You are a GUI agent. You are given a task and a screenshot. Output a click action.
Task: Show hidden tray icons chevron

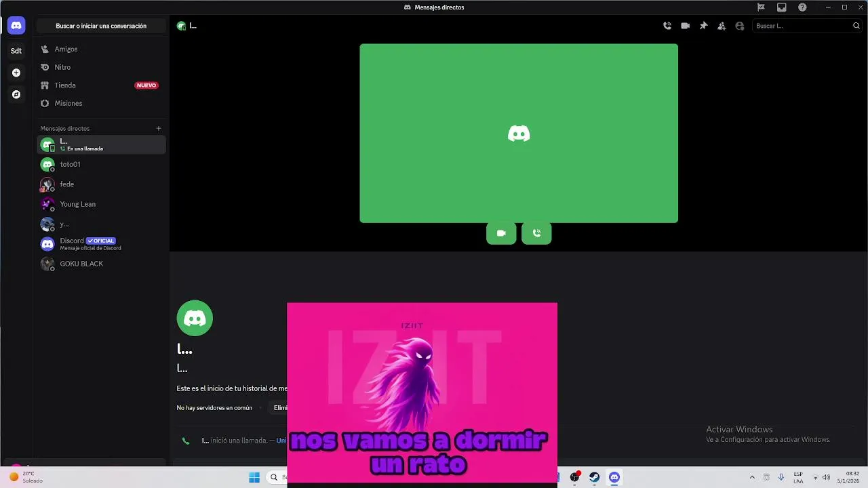(x=752, y=477)
